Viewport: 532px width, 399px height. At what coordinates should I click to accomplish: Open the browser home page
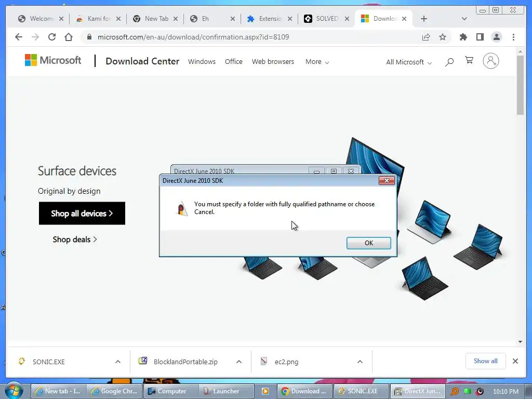(69, 37)
